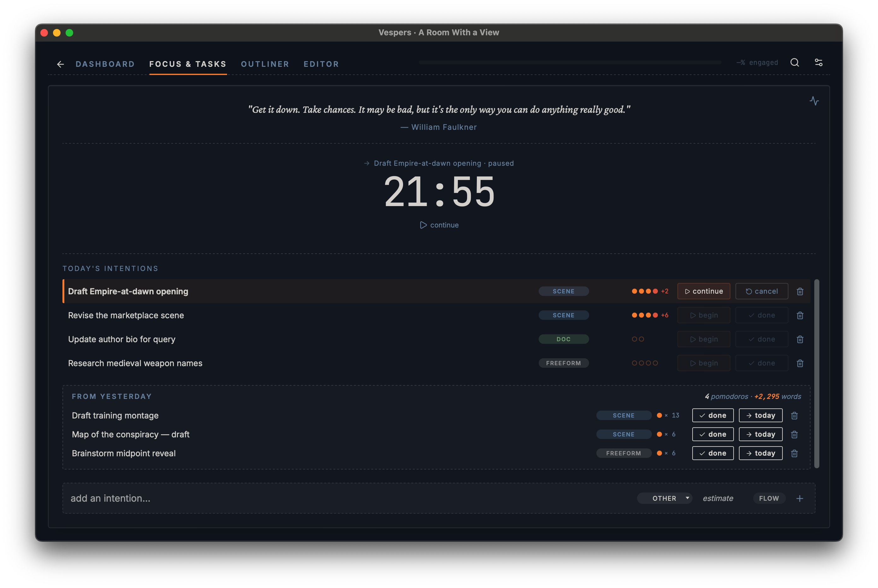Click pomodoro circles on weapon names row
Image resolution: width=878 pixels, height=588 pixels.
click(x=645, y=363)
